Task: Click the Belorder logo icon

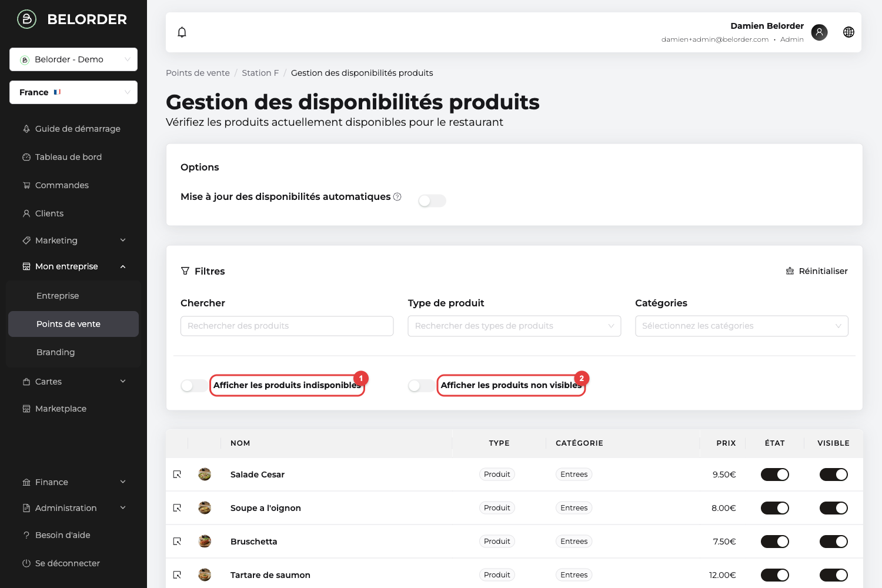Action: coord(26,19)
